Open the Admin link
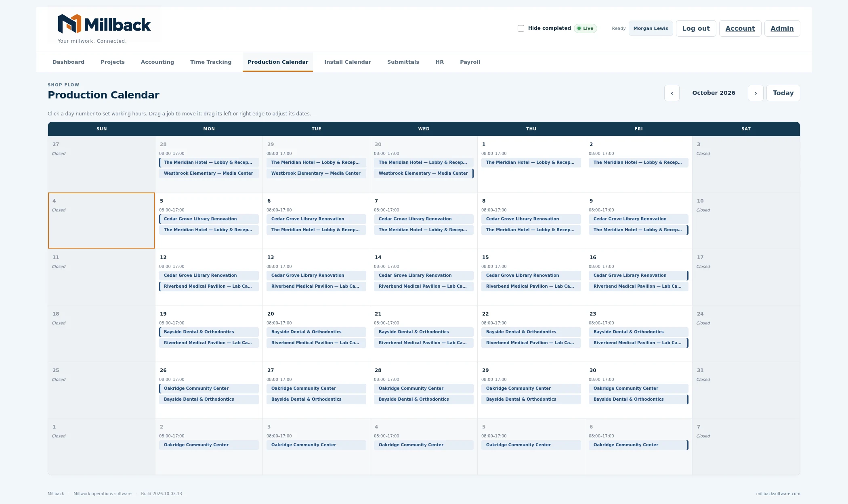The image size is (848, 504). click(x=782, y=28)
